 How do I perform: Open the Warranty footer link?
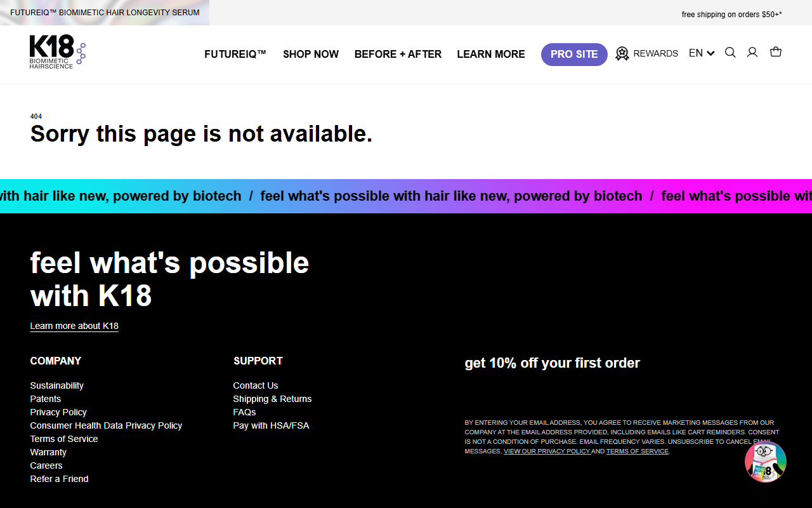(48, 452)
